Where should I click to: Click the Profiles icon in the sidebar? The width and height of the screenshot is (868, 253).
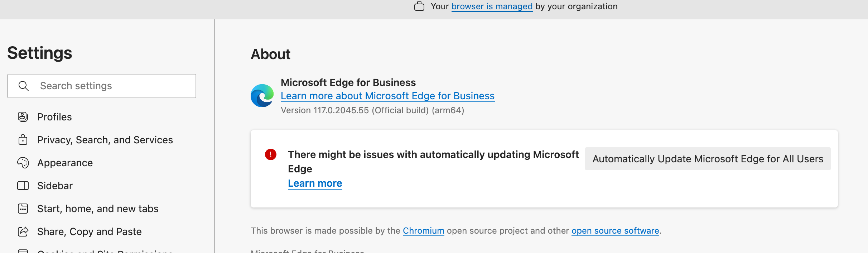23,117
